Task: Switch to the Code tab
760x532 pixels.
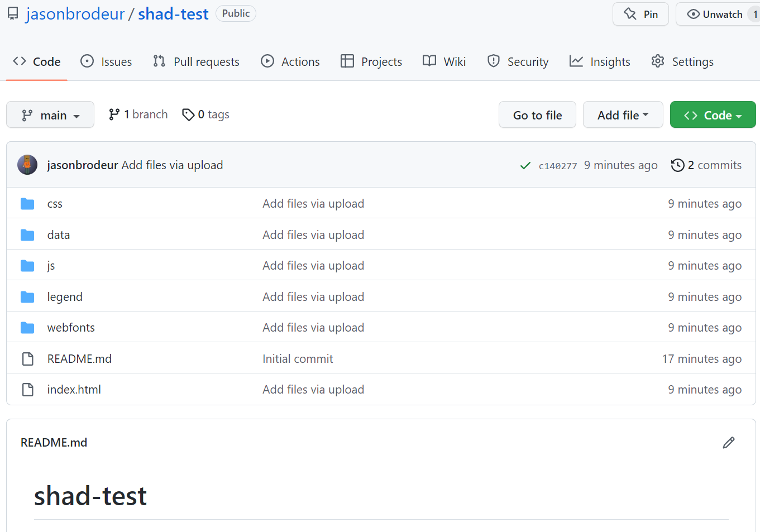Action: [x=37, y=61]
